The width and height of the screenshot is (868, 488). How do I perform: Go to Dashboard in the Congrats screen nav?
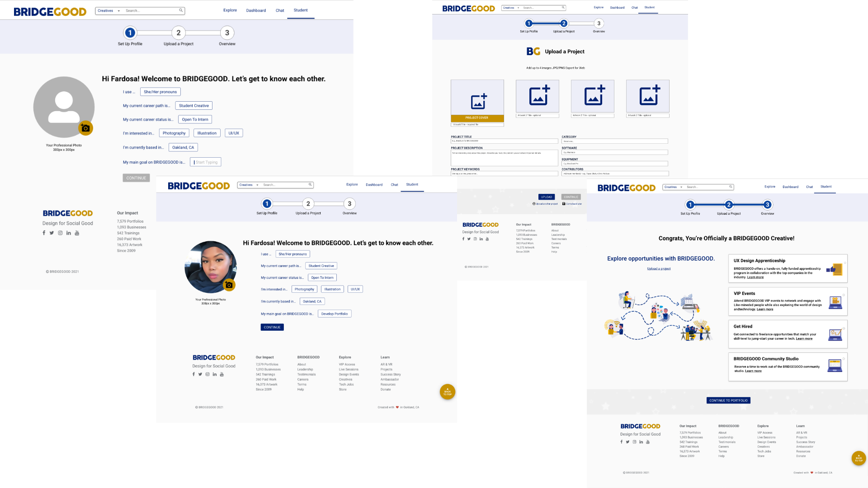pyautogui.click(x=790, y=187)
